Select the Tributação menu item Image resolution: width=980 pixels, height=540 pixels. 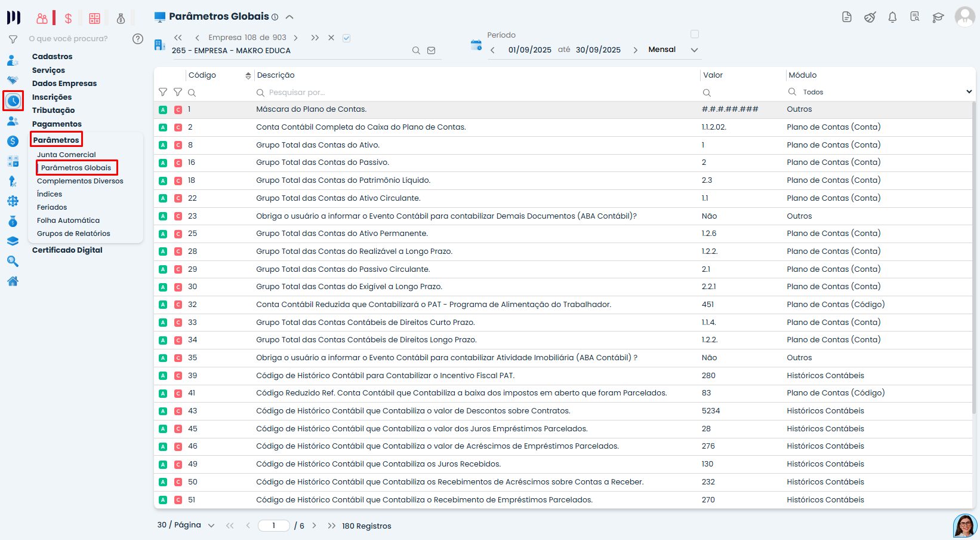pyautogui.click(x=53, y=111)
